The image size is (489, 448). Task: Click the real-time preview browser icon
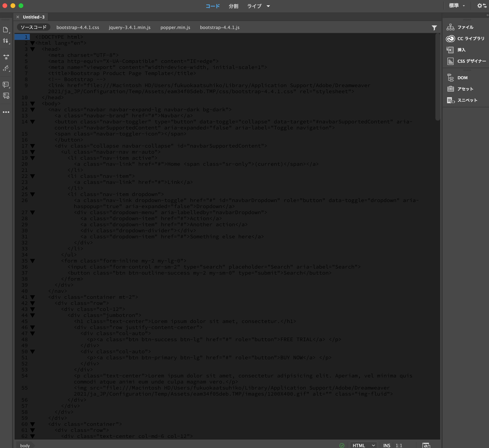click(426, 445)
